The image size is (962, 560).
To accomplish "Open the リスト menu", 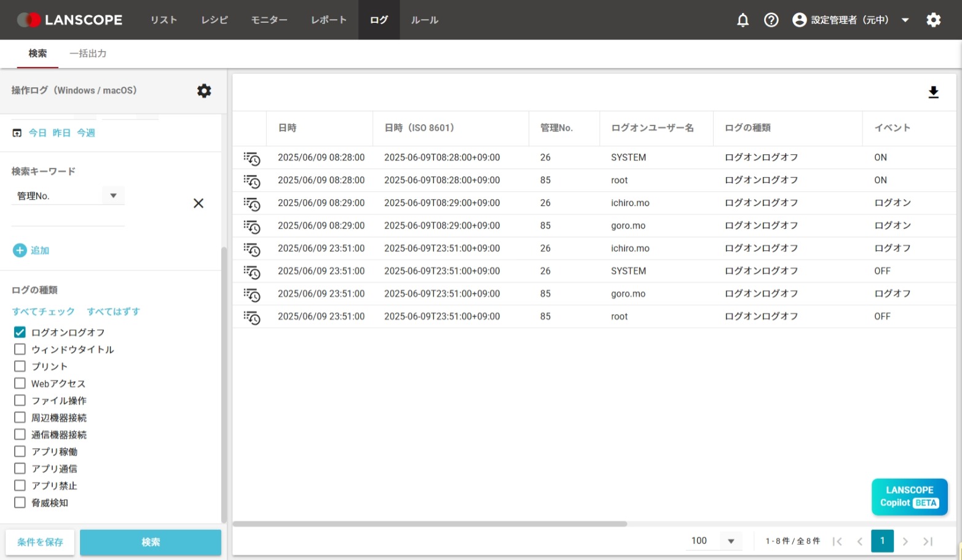I will 164,20.
